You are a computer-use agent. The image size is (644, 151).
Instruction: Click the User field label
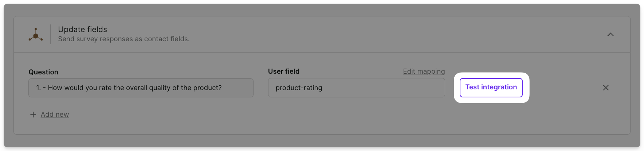(284, 71)
